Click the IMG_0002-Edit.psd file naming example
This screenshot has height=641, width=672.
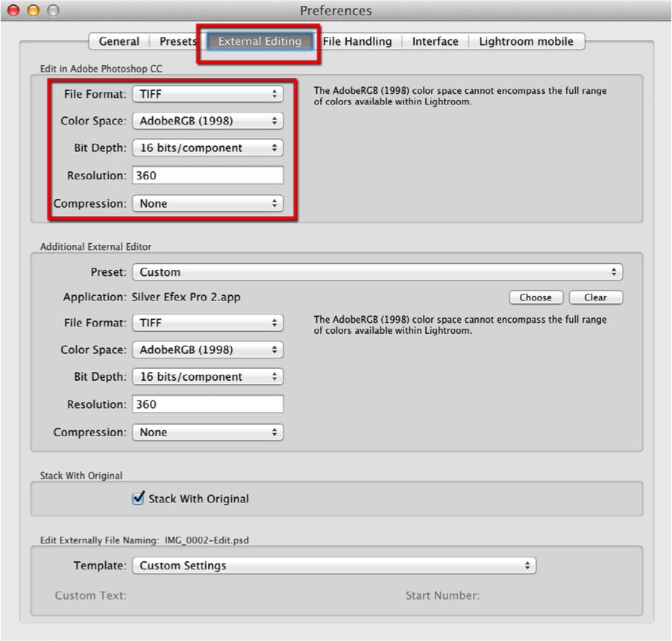coord(207,540)
